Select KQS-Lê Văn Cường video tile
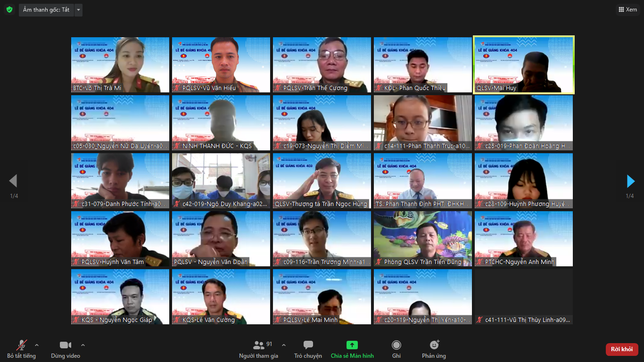644x362 pixels. click(x=221, y=296)
